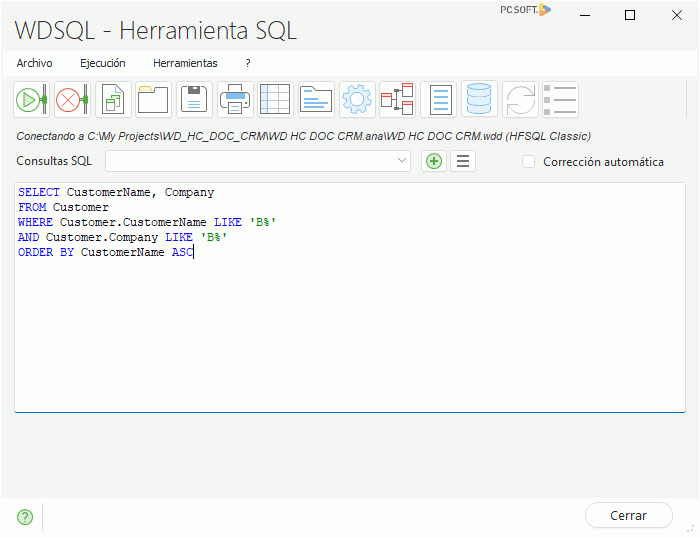Click the 'AND Customer.Company' line

click(122, 238)
